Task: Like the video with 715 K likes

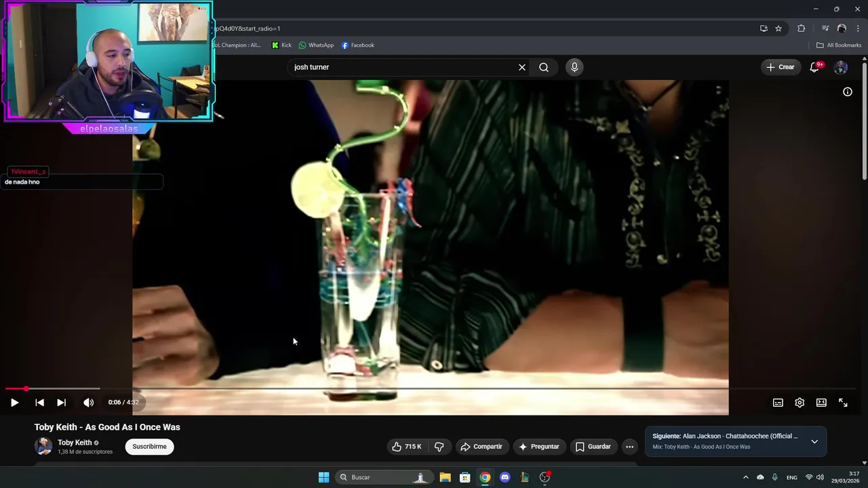Action: click(407, 447)
